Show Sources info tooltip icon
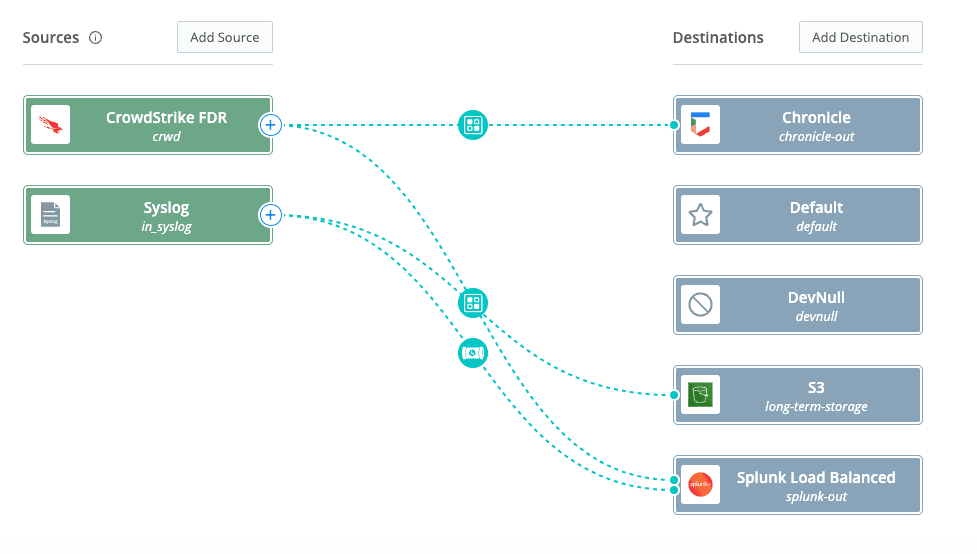The width and height of the screenshot is (977, 554). [x=96, y=38]
